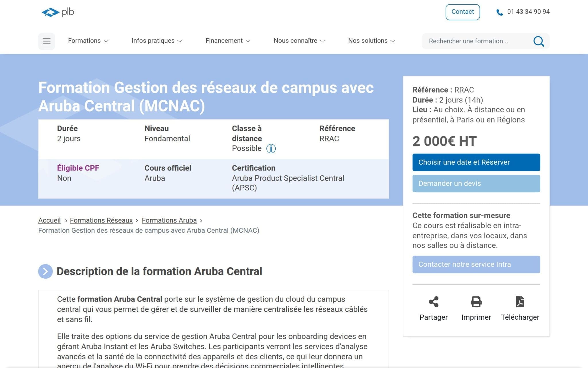Click Demander un devis button
588x368 pixels.
click(476, 183)
